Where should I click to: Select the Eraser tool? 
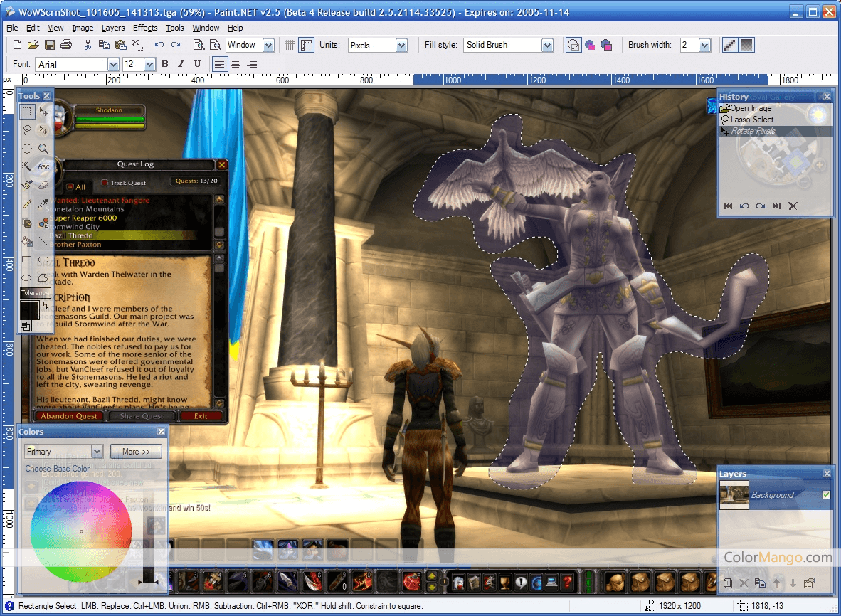[44, 186]
